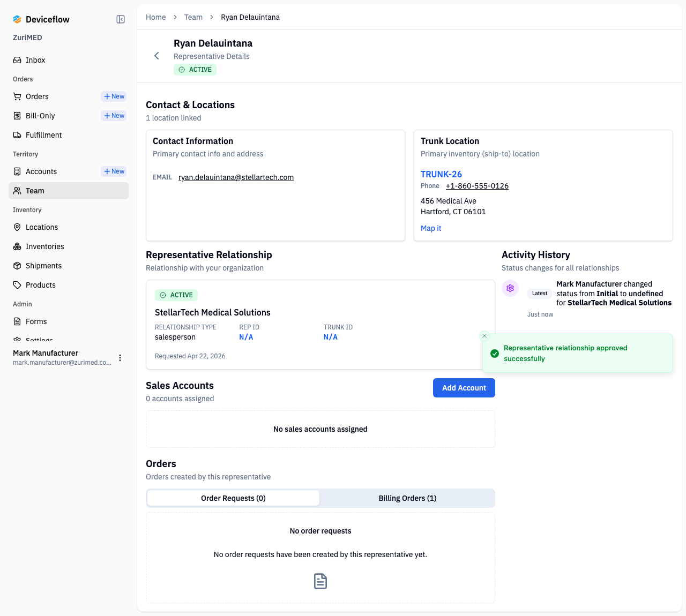Click Home breadcrumb link

click(156, 17)
